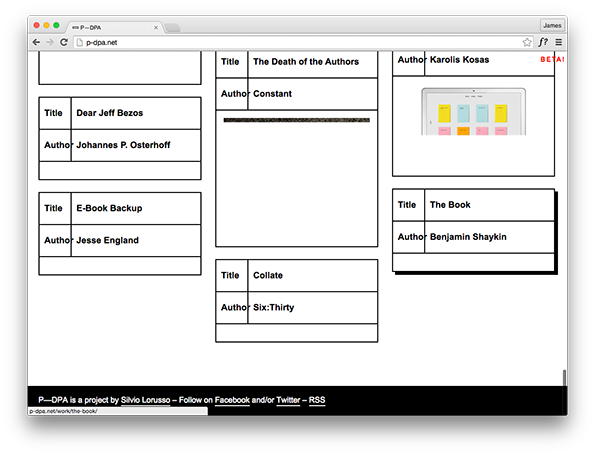Viewport: 595px width, 455px height.
Task: Select the P—DPA tab
Action: pos(114,27)
